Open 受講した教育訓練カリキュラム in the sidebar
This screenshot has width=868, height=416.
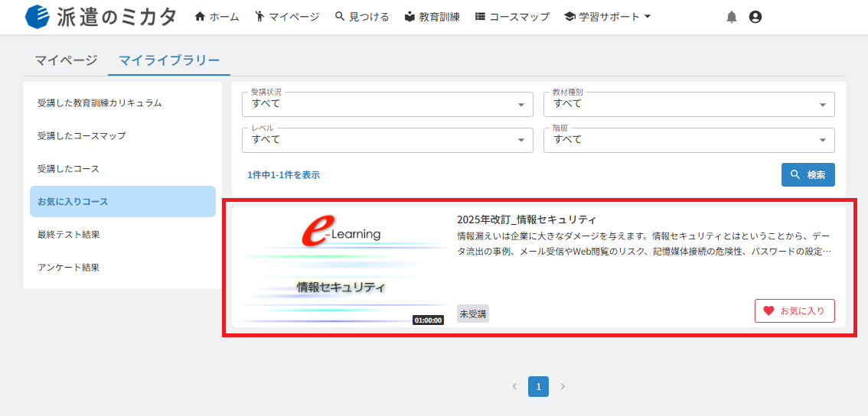(x=123, y=103)
